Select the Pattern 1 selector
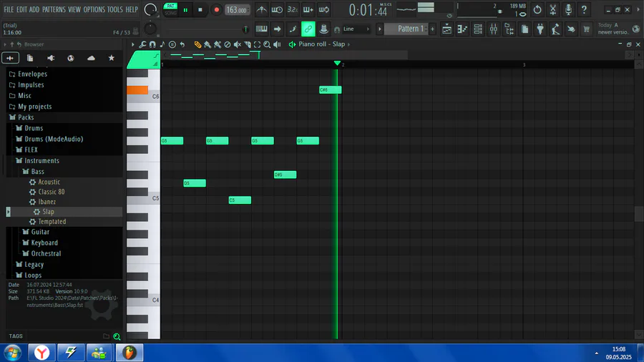 tap(406, 29)
